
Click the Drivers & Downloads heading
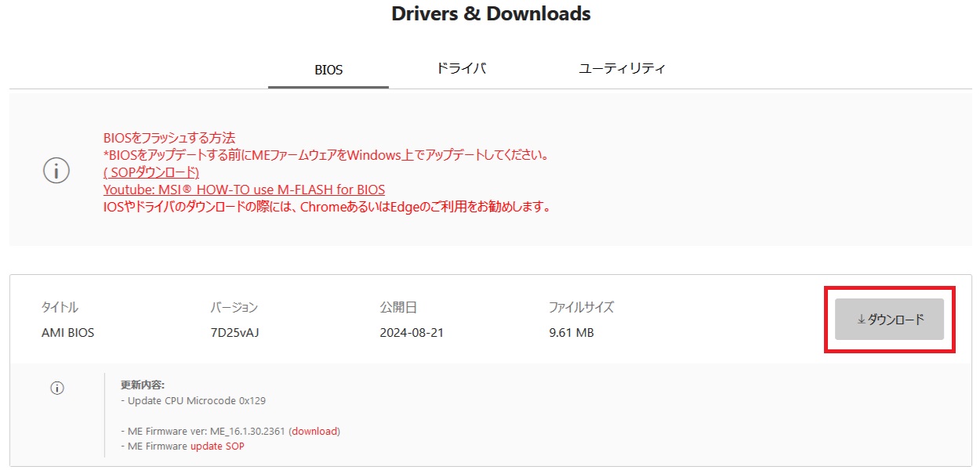click(491, 13)
